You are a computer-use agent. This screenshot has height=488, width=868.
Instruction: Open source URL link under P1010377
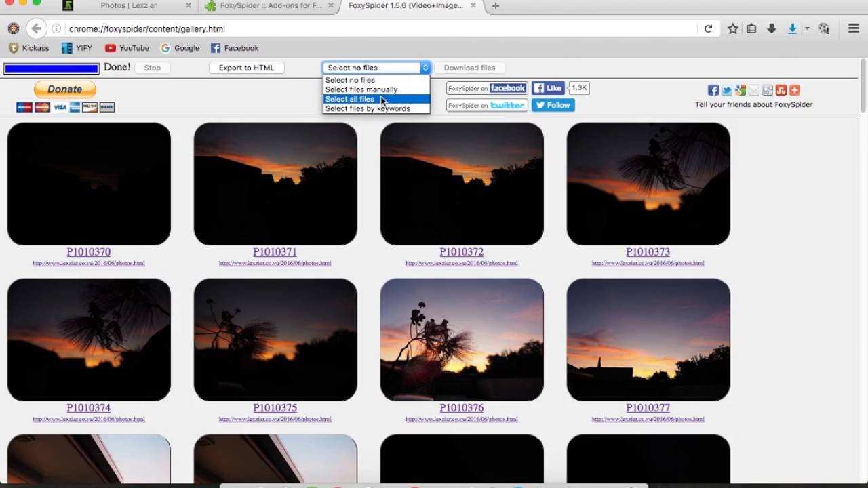click(648, 419)
